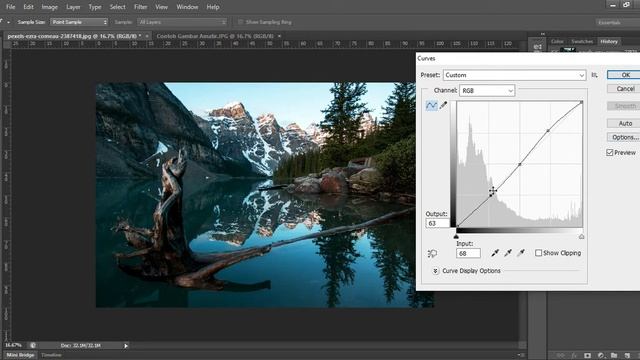Open the Edit menu
This screenshot has width=640, height=360.
(x=29, y=7)
